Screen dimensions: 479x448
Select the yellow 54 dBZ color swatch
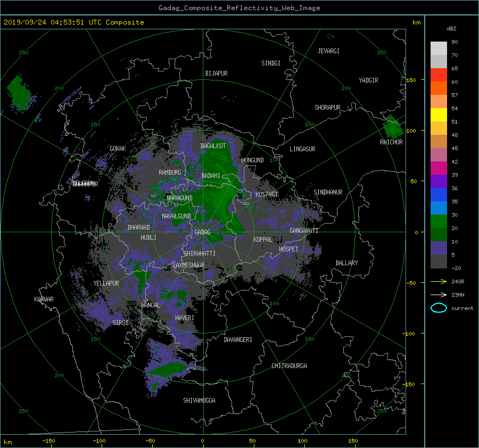(439, 115)
